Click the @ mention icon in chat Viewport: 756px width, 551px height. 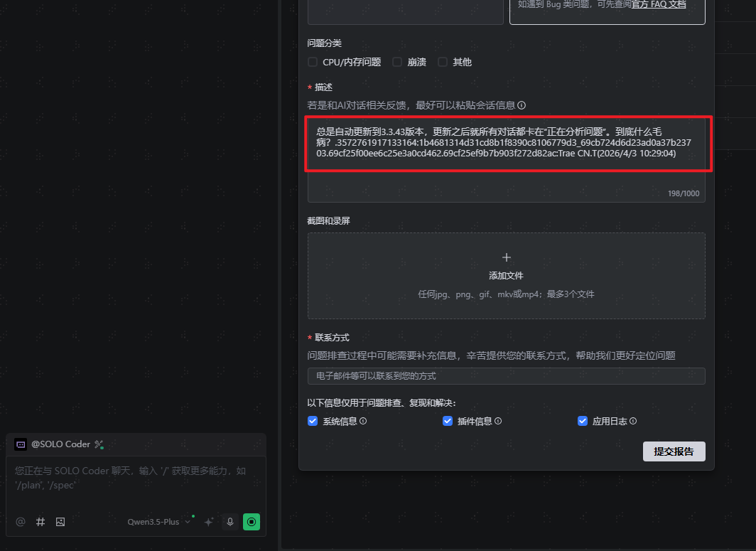(x=21, y=522)
